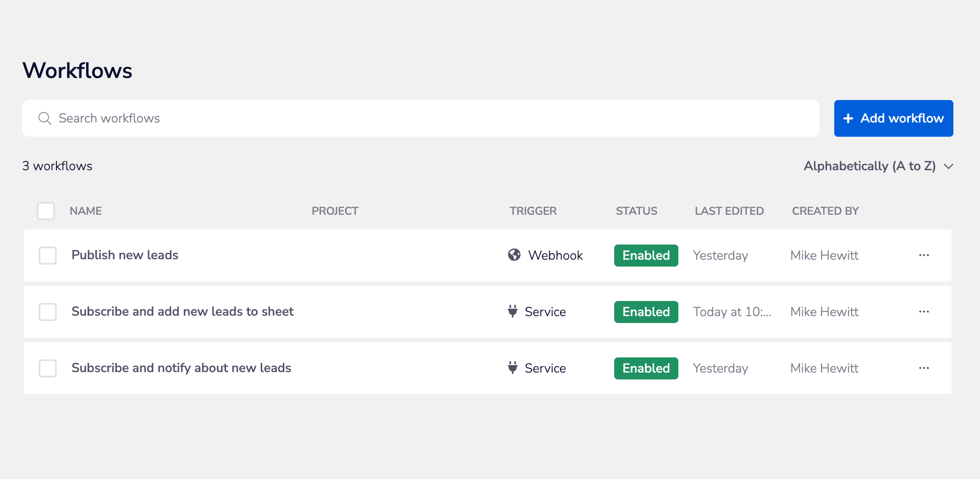The image size is (980, 479).
Task: Toggle Enabled badge on notify about new leads
Action: 646,368
